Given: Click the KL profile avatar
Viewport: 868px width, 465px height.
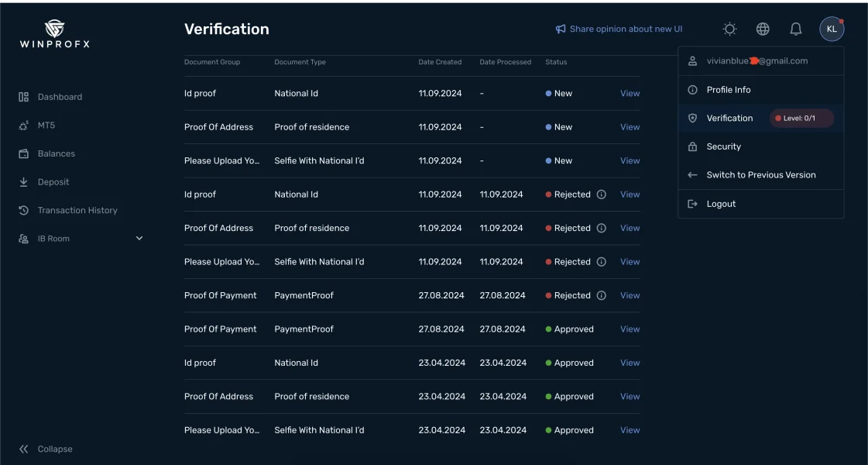Looking at the screenshot, I should (831, 29).
